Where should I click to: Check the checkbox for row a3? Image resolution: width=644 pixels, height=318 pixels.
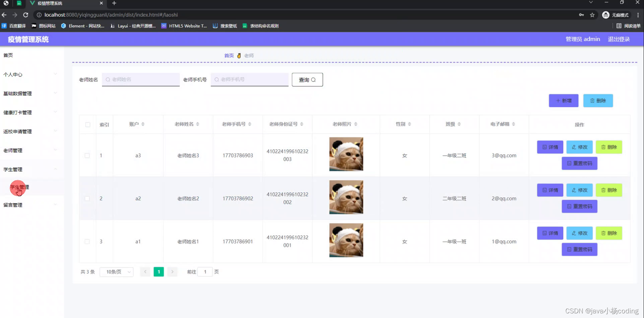click(x=87, y=155)
